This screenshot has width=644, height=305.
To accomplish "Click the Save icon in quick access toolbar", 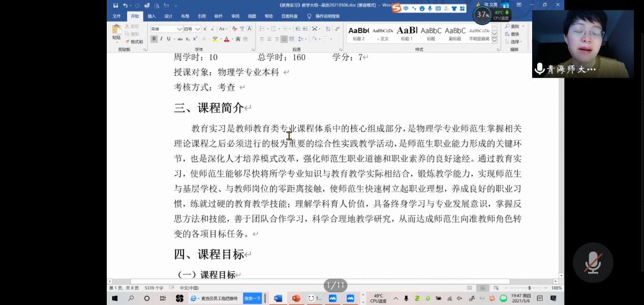I will (x=115, y=6).
